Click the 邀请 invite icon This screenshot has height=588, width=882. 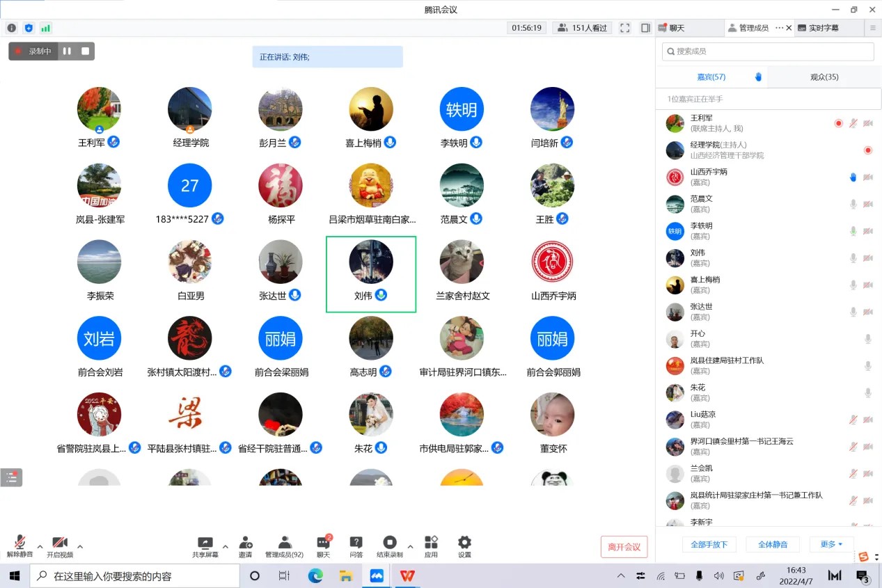[245, 546]
